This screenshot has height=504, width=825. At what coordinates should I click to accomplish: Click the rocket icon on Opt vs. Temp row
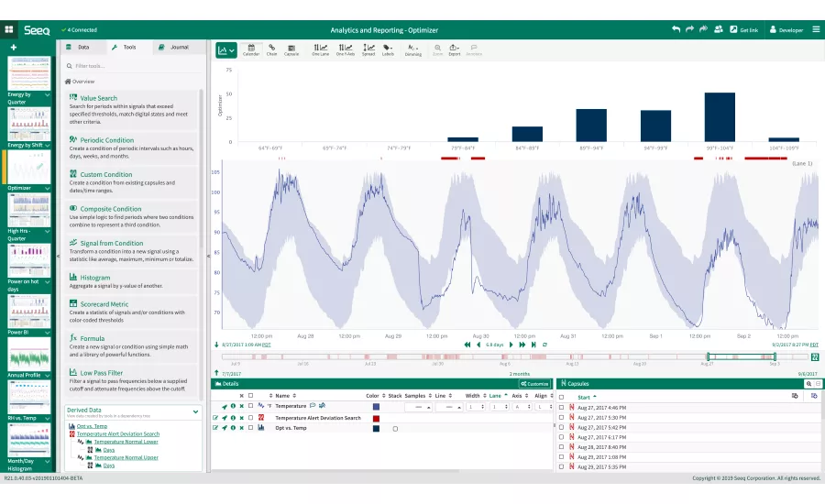click(225, 428)
